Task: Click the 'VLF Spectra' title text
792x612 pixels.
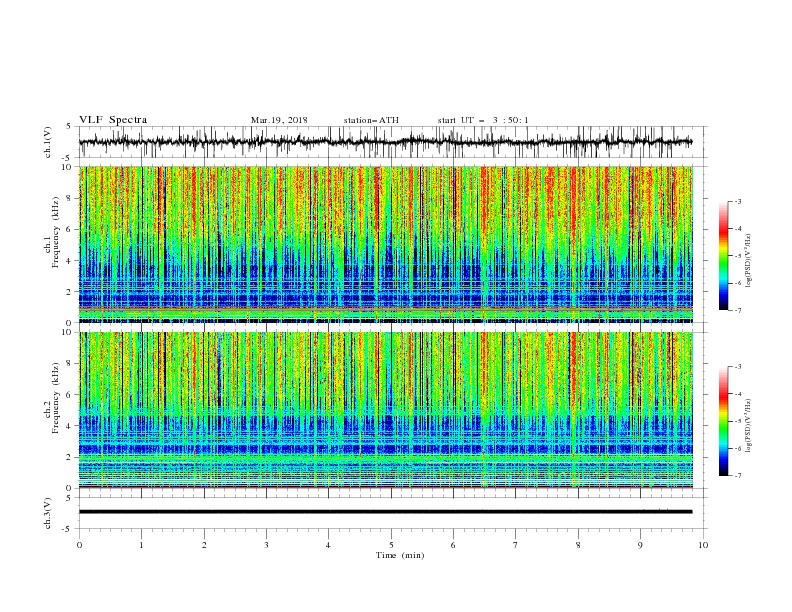Action: (x=113, y=120)
